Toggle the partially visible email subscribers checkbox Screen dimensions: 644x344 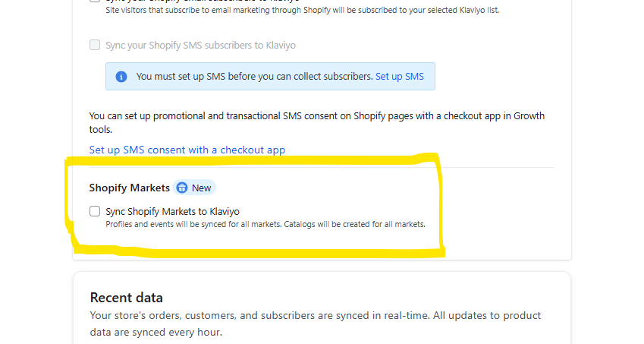pyautogui.click(x=95, y=2)
